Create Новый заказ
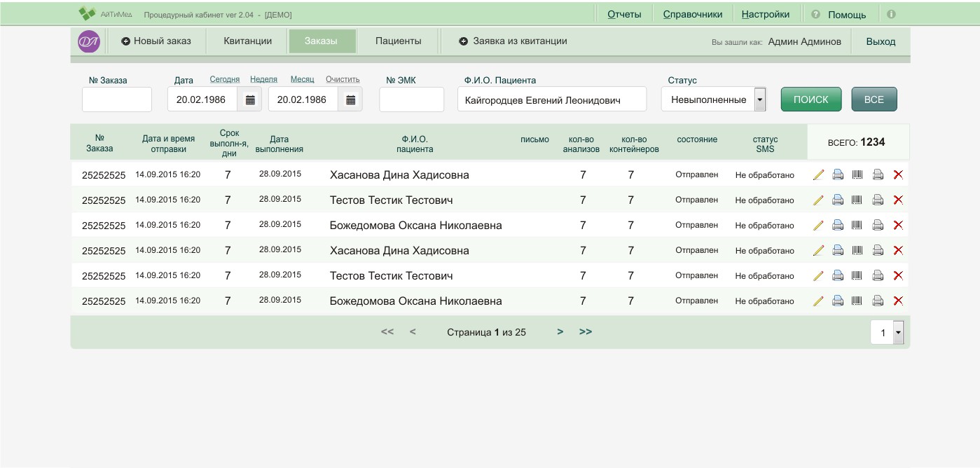 (156, 41)
